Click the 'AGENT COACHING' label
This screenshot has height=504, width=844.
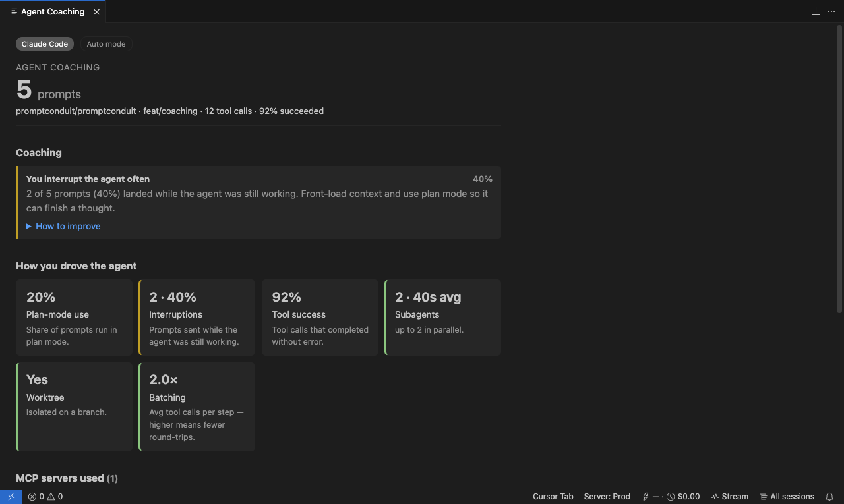click(58, 67)
